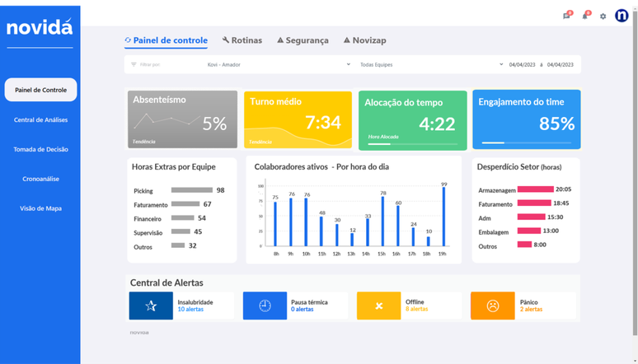Click the 2 alertas Pânico link
The width and height of the screenshot is (638, 364).
click(x=531, y=309)
